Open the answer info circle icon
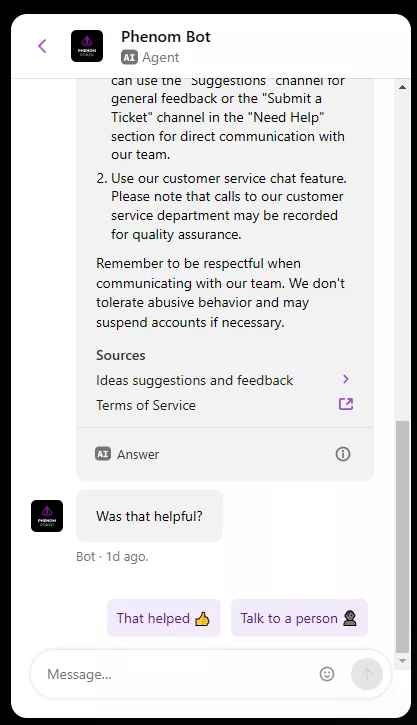This screenshot has width=417, height=725. click(343, 454)
